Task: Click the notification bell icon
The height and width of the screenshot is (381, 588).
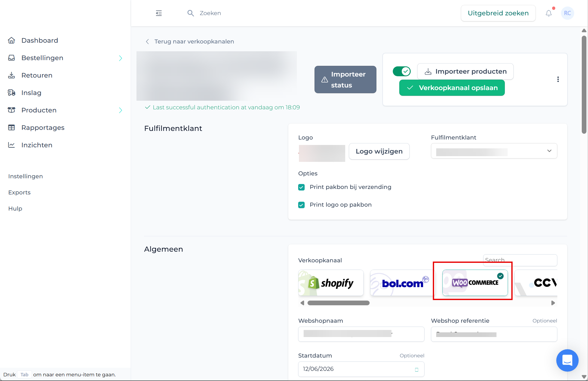Action: point(548,13)
